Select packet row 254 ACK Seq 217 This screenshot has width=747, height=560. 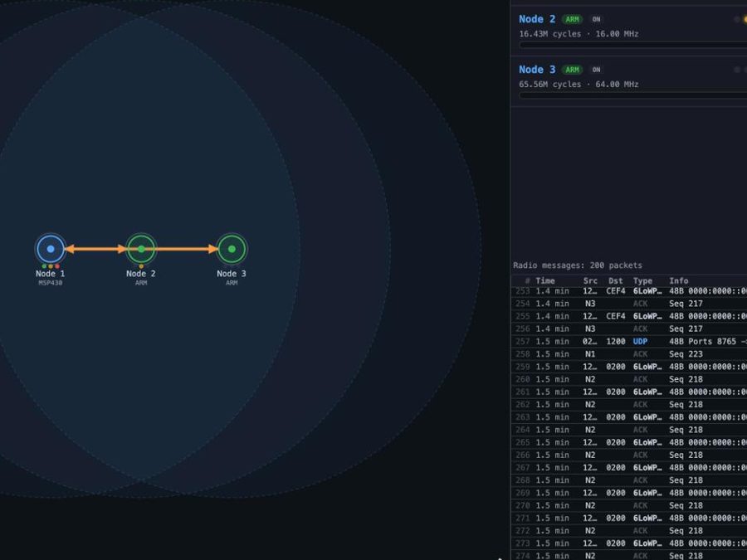pos(629,304)
